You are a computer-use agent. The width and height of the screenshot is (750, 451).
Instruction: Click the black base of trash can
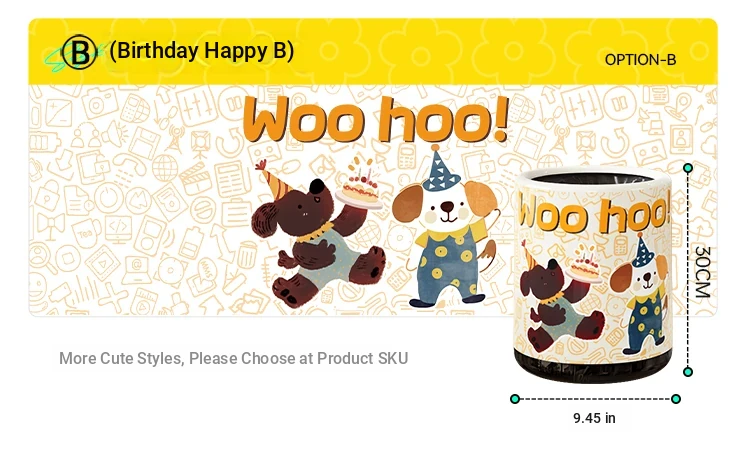(593, 367)
